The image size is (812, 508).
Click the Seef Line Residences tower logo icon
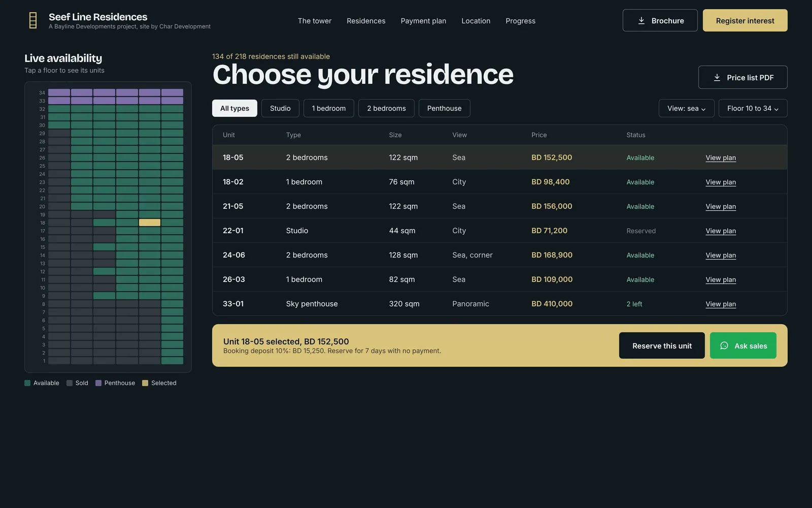(x=33, y=20)
